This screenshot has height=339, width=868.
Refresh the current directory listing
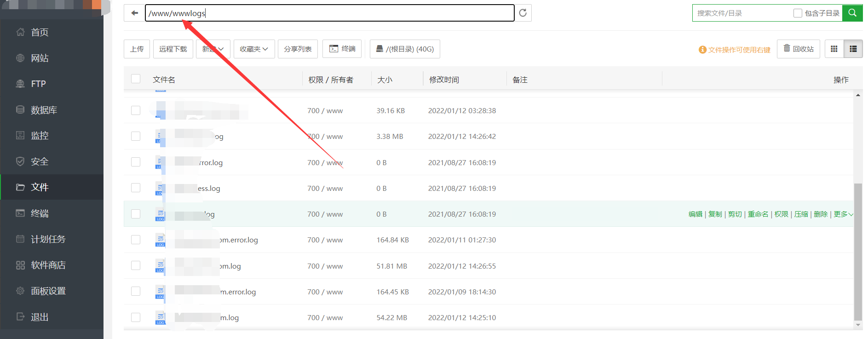pyautogui.click(x=523, y=13)
